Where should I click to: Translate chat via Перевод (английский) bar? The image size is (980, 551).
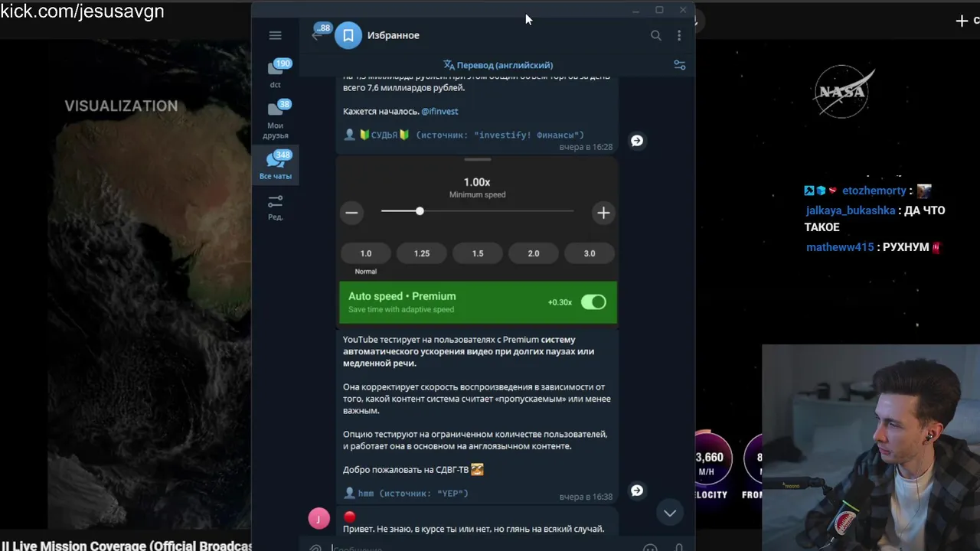[498, 65]
